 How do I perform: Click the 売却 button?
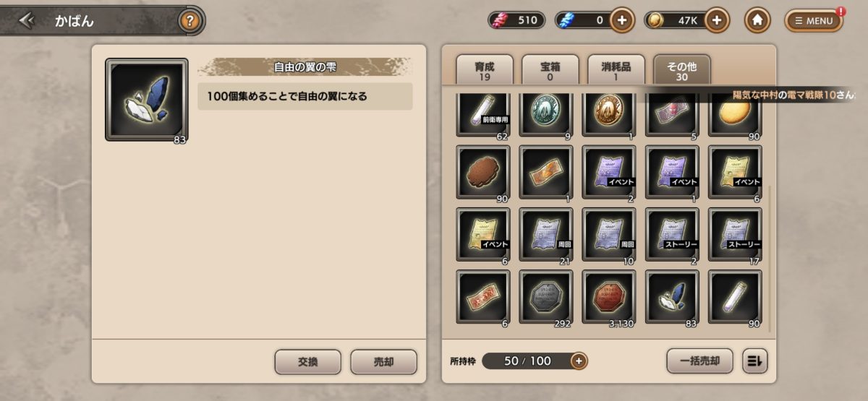(x=383, y=362)
